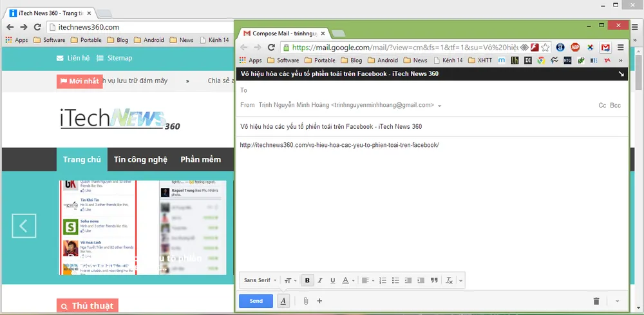
Task: Click the attach files paperclip icon
Action: click(x=305, y=301)
